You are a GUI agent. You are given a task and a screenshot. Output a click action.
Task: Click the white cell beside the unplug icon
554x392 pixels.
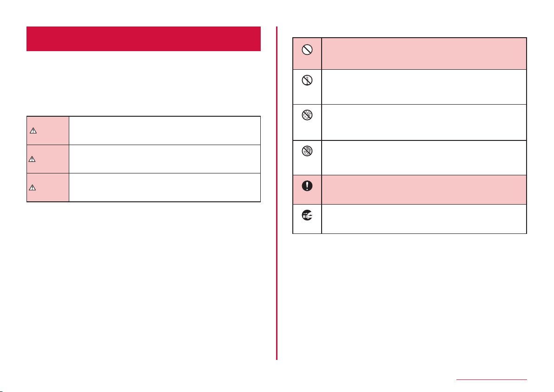pos(423,219)
